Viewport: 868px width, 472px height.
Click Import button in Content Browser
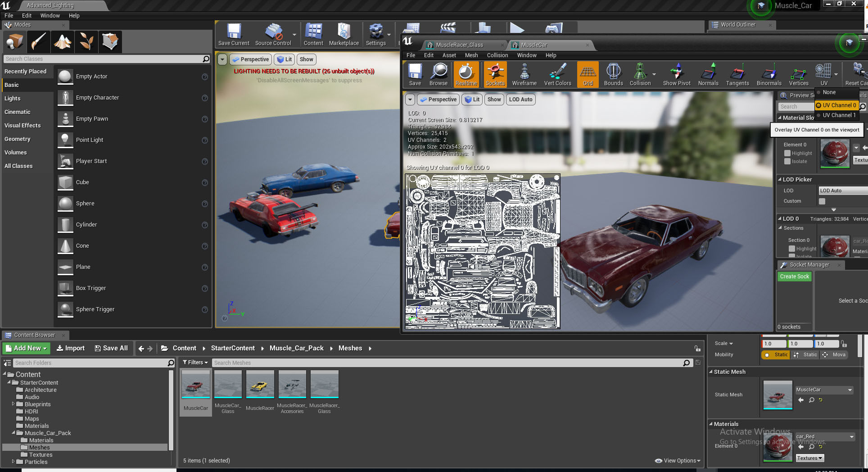coord(71,348)
